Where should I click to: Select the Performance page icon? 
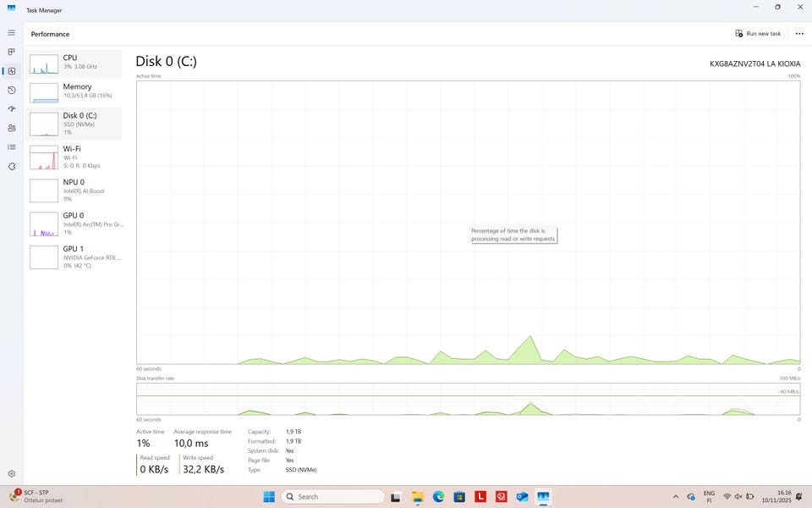[x=11, y=71]
